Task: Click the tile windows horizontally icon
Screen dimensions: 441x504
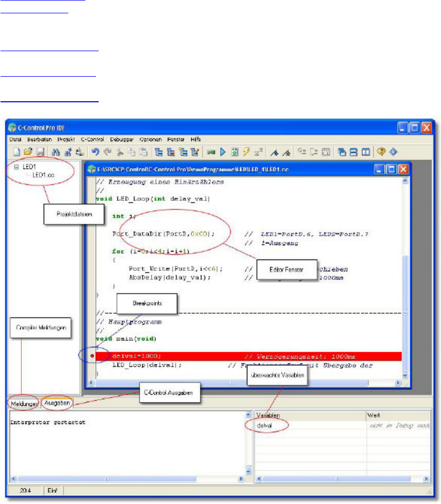Action: click(x=354, y=152)
